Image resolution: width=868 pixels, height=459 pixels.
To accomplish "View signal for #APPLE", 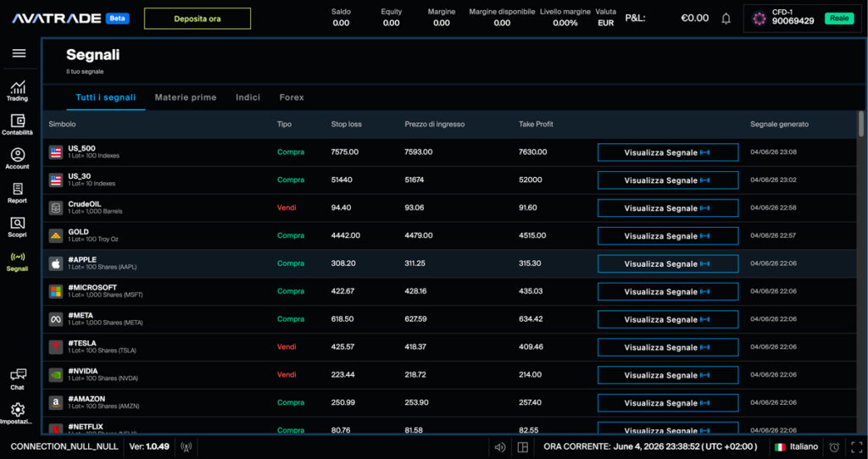I will pos(668,263).
